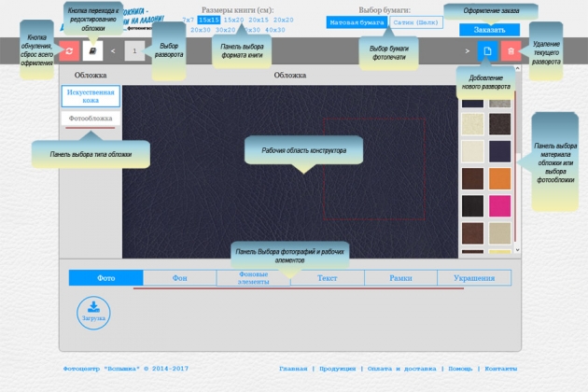The height and width of the screenshot is (392, 588).
Task: Open the Контакты footer link
Action: tap(501, 369)
